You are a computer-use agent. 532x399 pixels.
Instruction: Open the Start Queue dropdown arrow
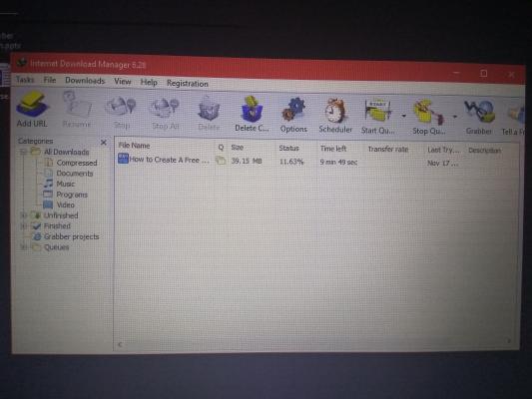pyautogui.click(x=404, y=116)
